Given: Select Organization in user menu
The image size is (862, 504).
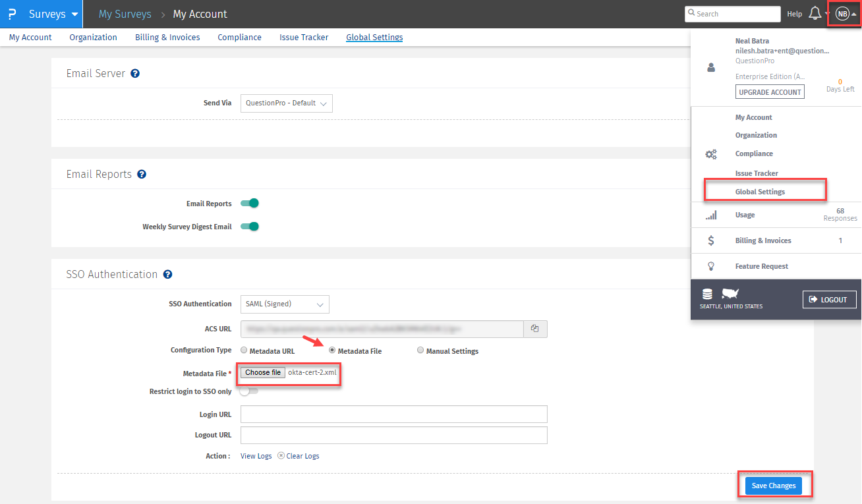Looking at the screenshot, I should point(757,135).
